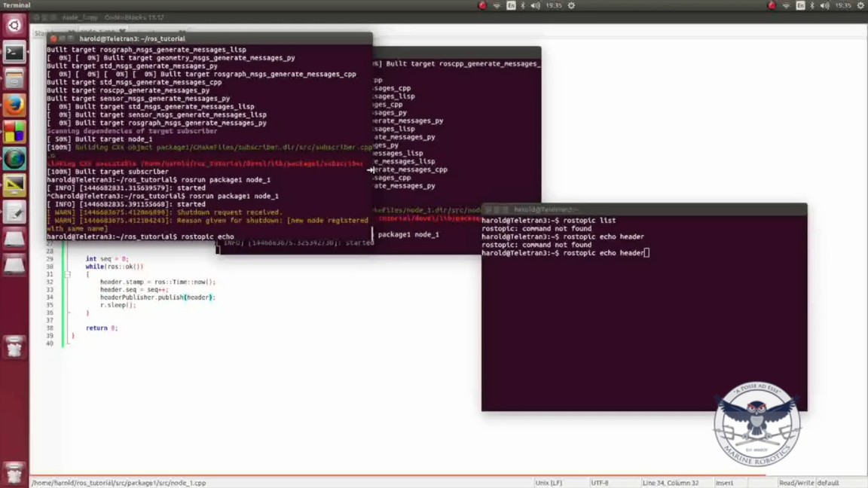Click the Line 34, Column 32 indicator

(x=670, y=483)
